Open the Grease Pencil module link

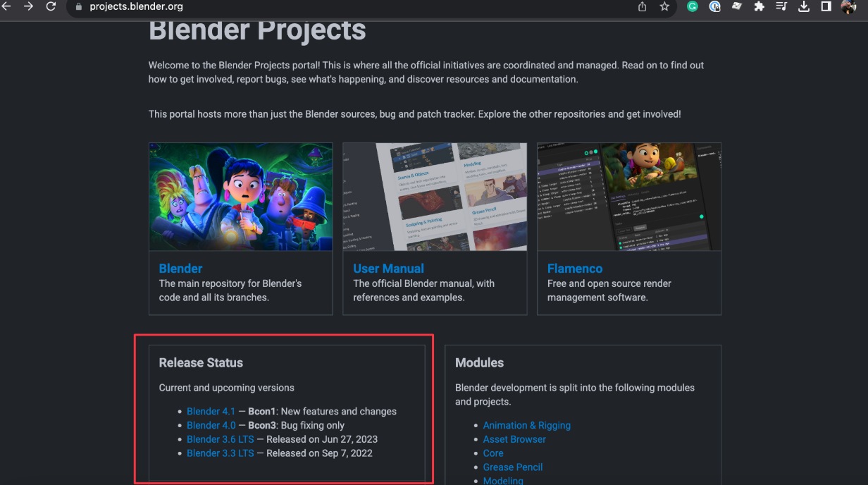[x=513, y=467]
